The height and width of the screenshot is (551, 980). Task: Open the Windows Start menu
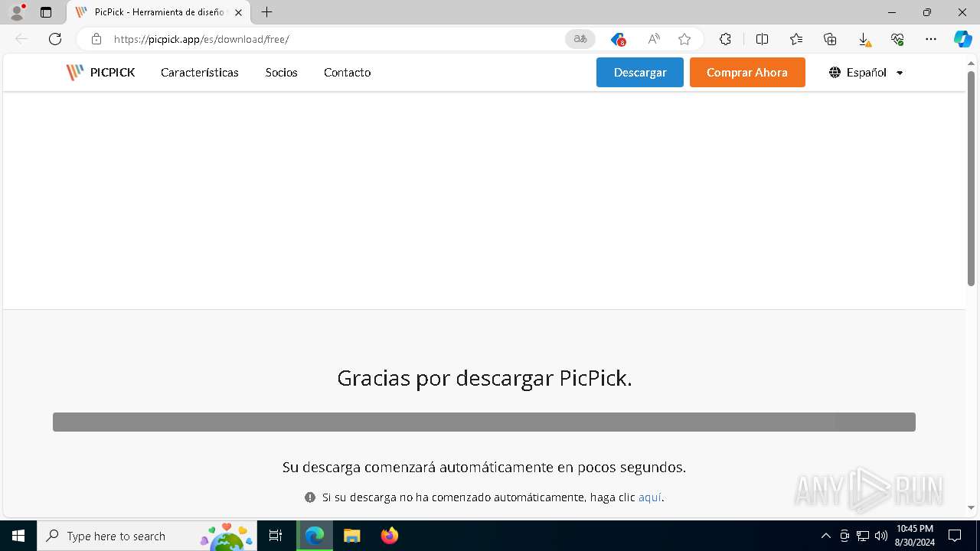[18, 536]
